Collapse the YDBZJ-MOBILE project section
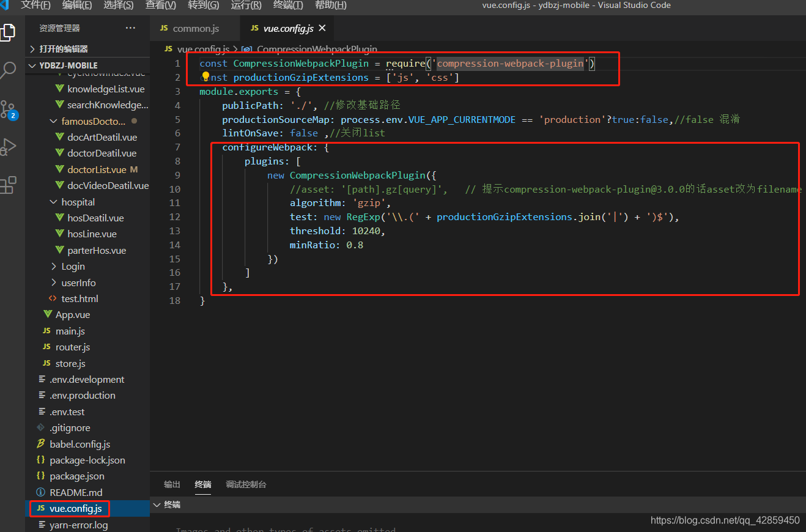The width and height of the screenshot is (806, 532). 87,65
